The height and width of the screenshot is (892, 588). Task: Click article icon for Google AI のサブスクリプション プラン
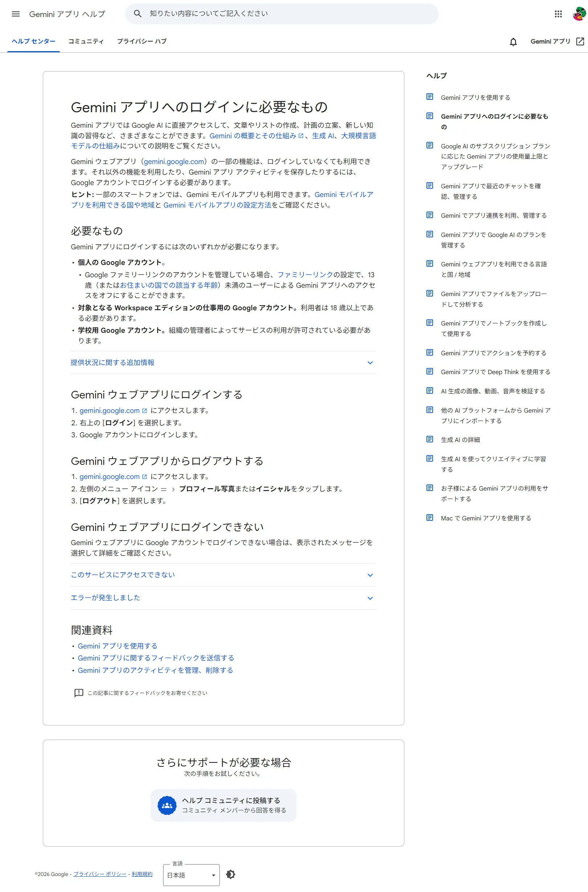(430, 145)
